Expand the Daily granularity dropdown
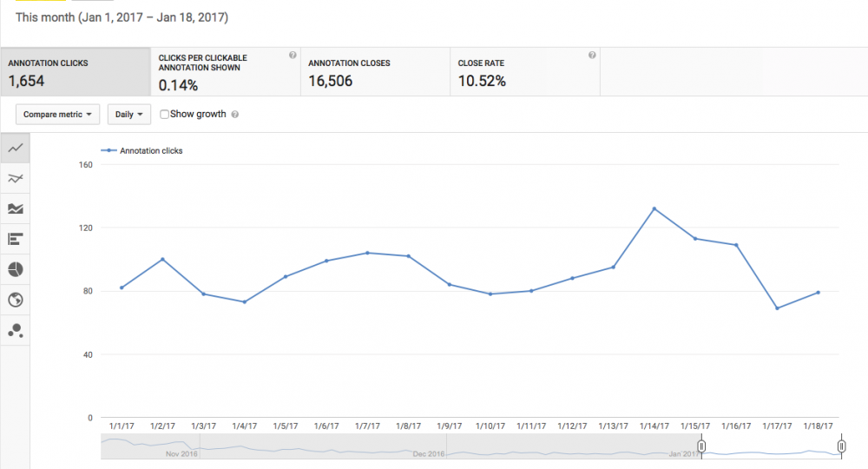This screenshot has height=469, width=868. [128, 115]
